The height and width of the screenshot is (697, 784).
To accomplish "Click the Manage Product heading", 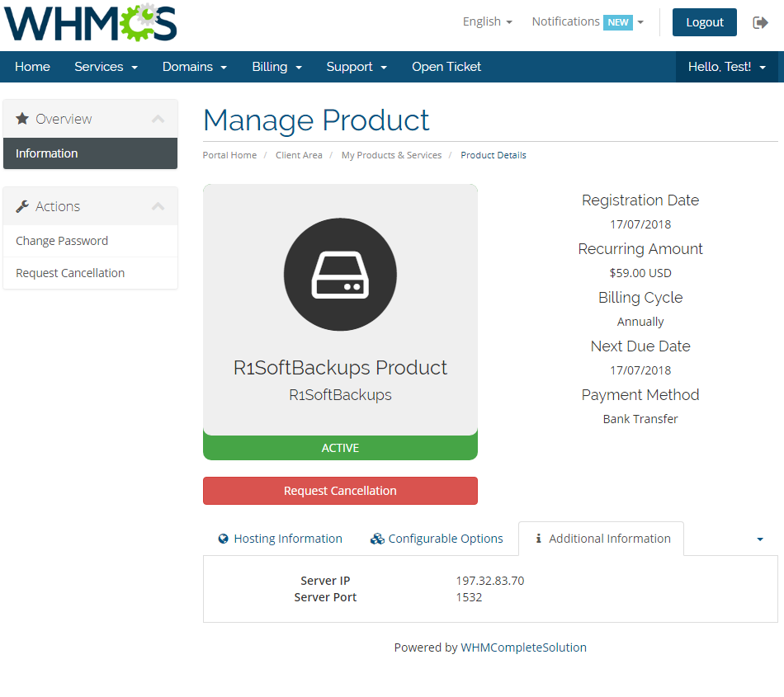I will [316, 120].
